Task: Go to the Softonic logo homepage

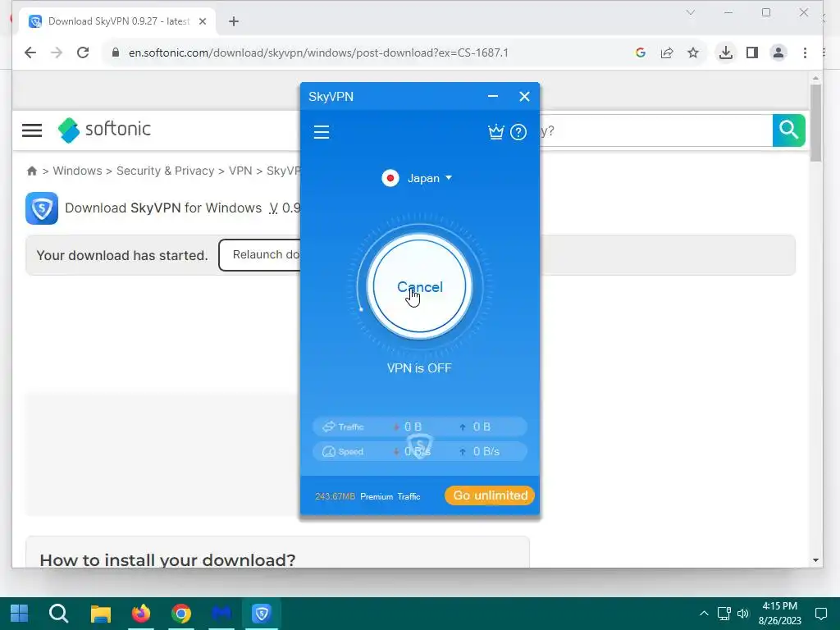Action: pos(105,130)
